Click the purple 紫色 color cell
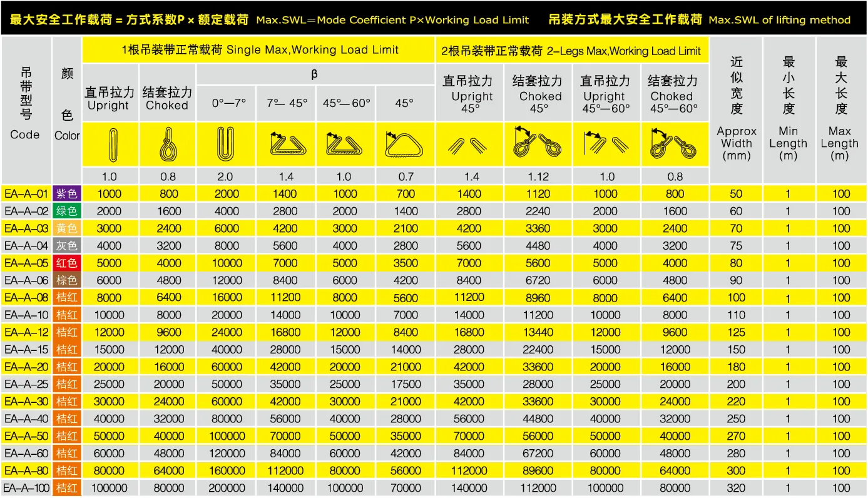Screen dimensions: 868x498 click(x=67, y=194)
